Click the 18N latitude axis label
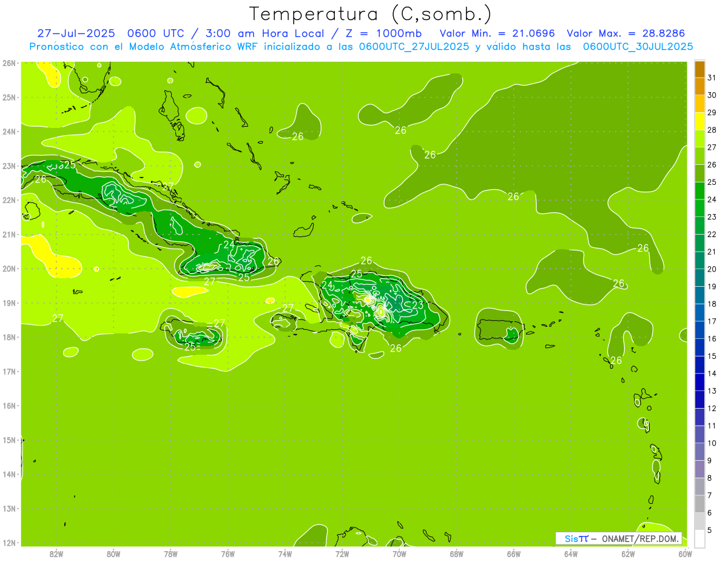 pyautogui.click(x=9, y=337)
